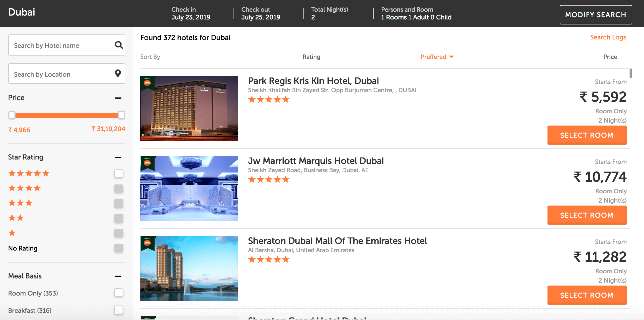Click the badge on Park Regis hotel image
This screenshot has width=644, height=320.
[x=147, y=83]
